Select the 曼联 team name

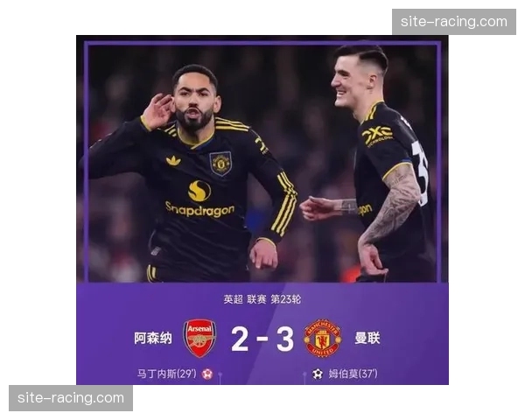coord(367,339)
